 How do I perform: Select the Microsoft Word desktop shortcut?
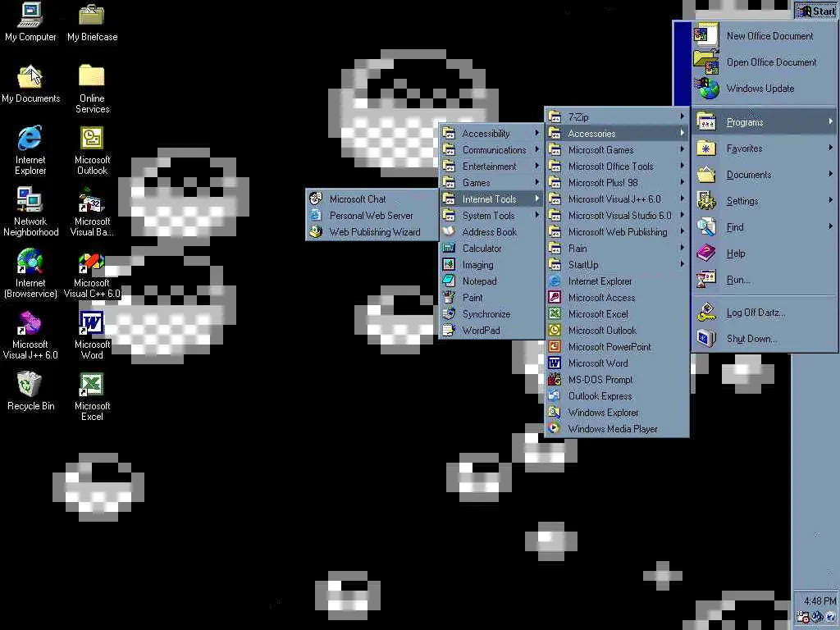pos(92,336)
